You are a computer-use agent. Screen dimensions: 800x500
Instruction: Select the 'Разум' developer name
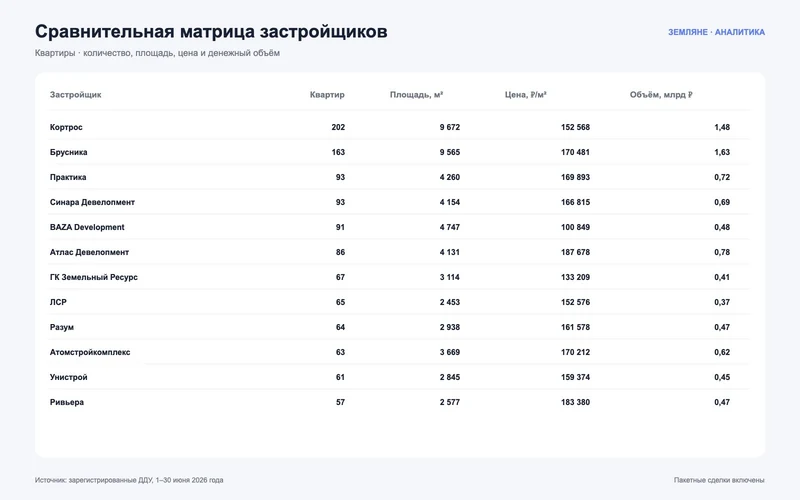click(62, 327)
